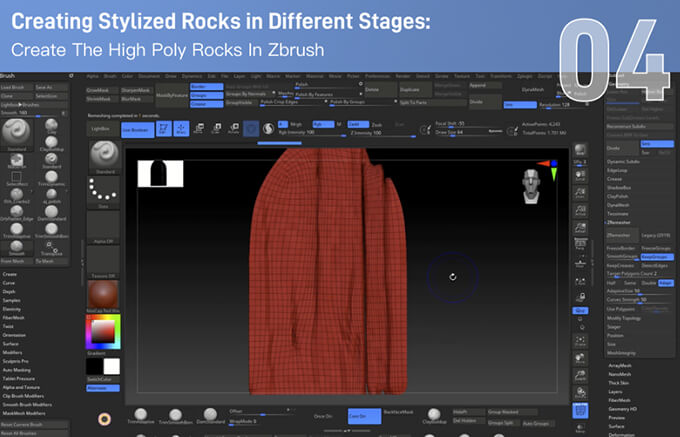Open the Preferences menu

point(377,76)
